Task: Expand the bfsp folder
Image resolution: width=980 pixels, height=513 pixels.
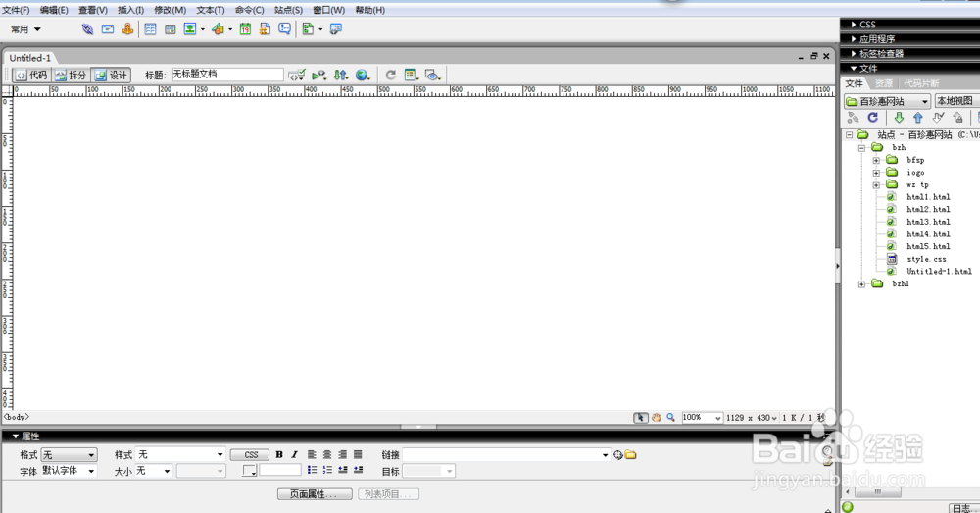Action: click(x=876, y=160)
